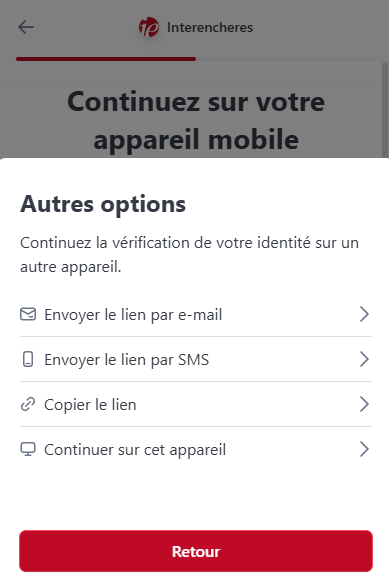Click the vertical scrollbar on the right

click(x=384, y=110)
